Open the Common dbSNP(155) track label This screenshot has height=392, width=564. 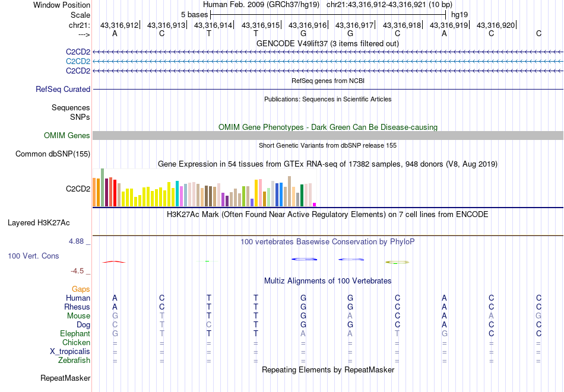(x=53, y=154)
